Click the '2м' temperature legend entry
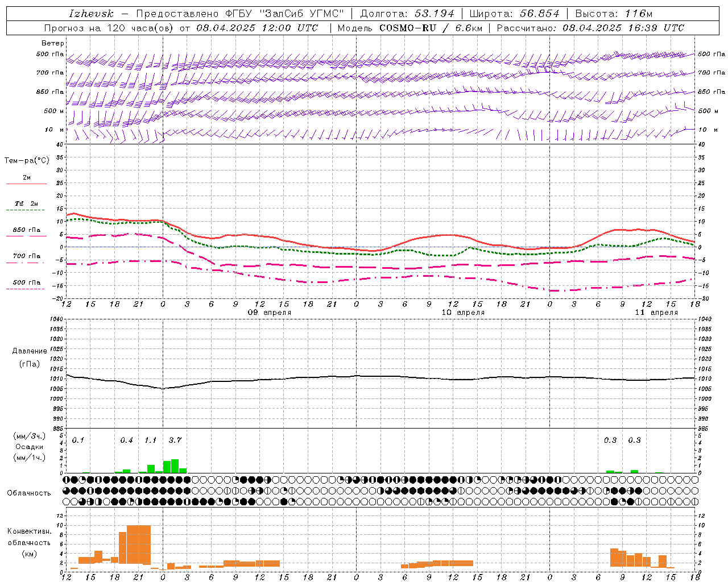 (x=27, y=177)
